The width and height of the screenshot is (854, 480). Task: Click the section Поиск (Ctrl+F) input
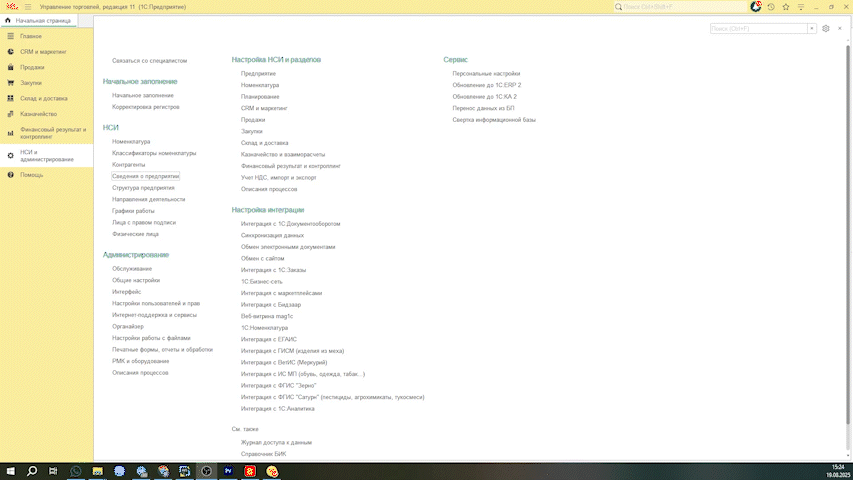[x=759, y=28]
